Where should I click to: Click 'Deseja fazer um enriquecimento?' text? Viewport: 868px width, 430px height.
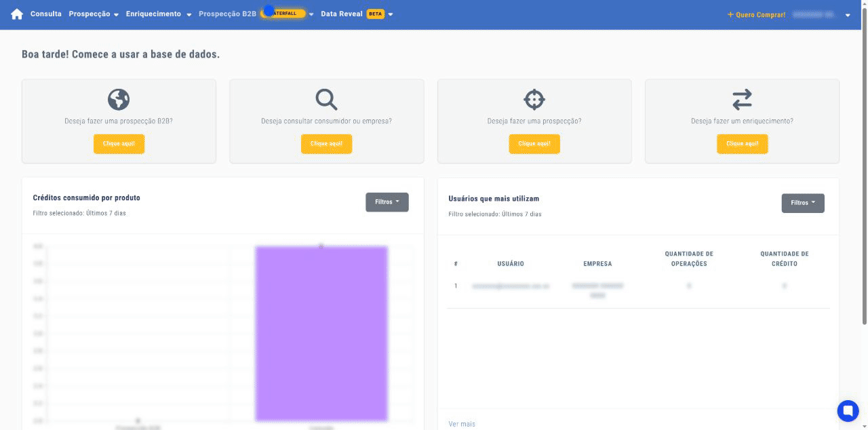click(x=742, y=121)
